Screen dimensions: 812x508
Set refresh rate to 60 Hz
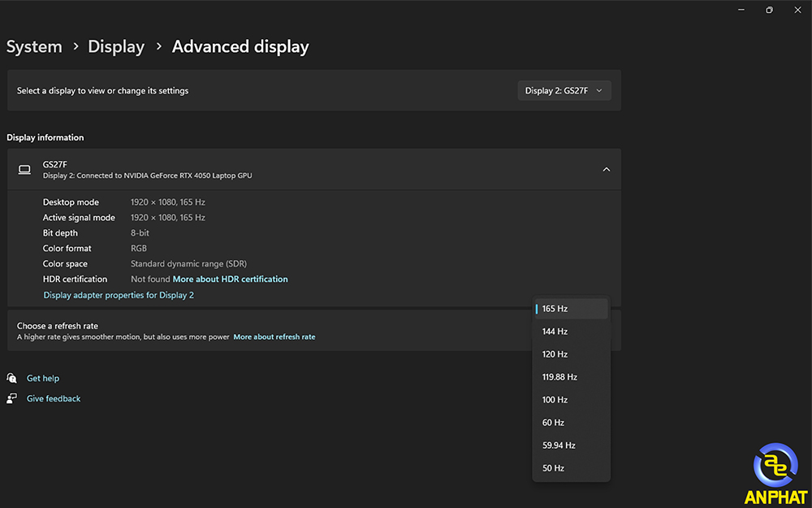[571, 423]
